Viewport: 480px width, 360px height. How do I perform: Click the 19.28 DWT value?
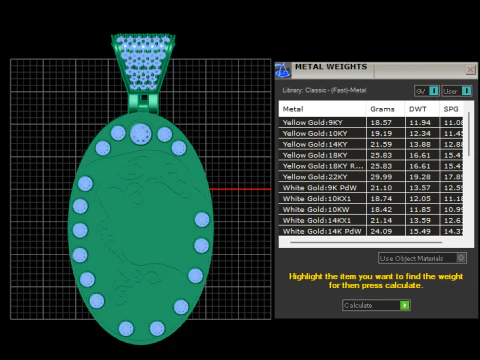coord(420,177)
